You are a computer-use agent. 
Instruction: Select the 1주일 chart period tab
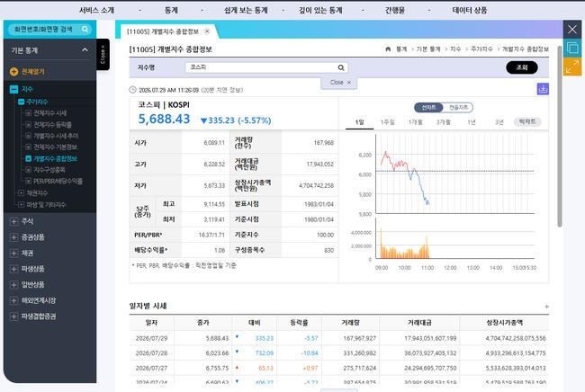(387, 122)
